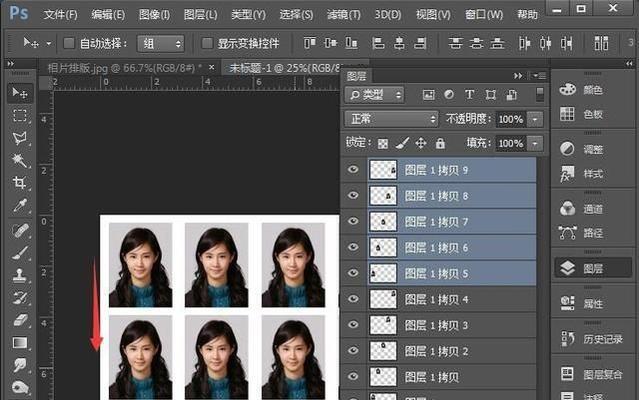
Task: Open the 正常 blend mode dropdown
Action: 391,119
